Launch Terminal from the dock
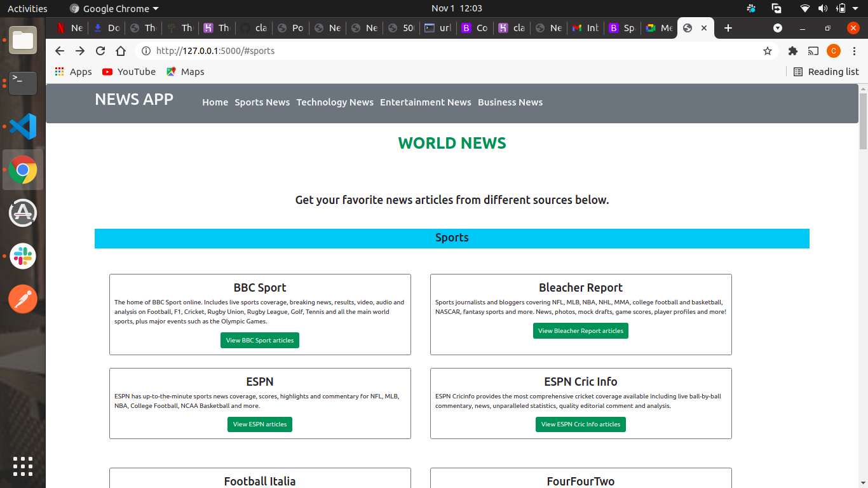The height and width of the screenshot is (488, 868). [x=23, y=83]
